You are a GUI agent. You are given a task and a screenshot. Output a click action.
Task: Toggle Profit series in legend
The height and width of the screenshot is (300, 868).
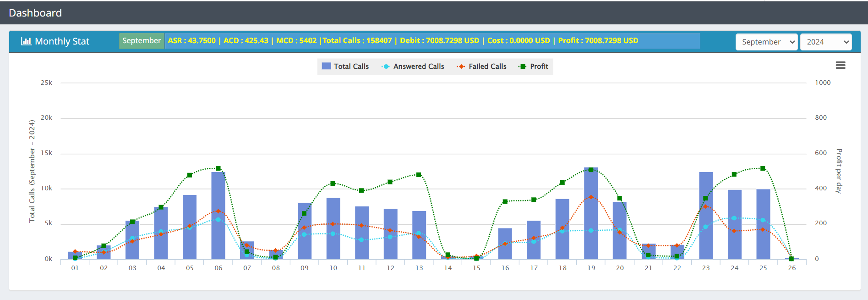pos(533,67)
